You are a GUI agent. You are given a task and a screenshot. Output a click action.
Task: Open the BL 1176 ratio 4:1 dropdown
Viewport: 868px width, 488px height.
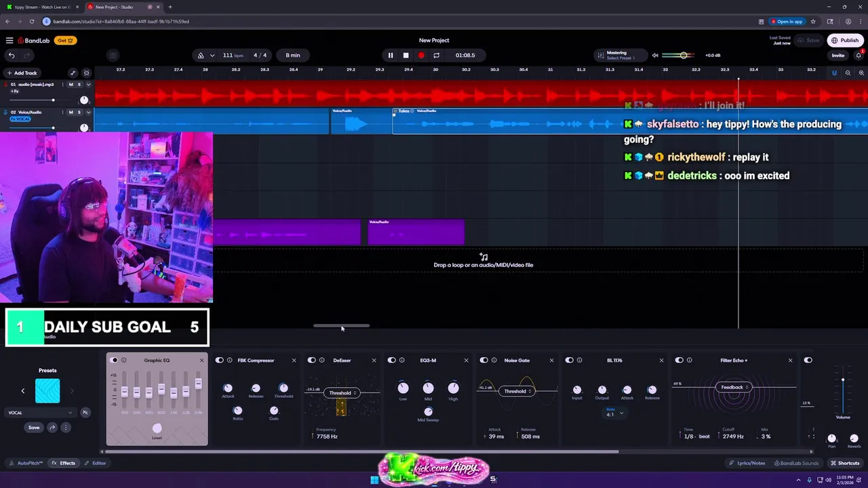coord(614,413)
